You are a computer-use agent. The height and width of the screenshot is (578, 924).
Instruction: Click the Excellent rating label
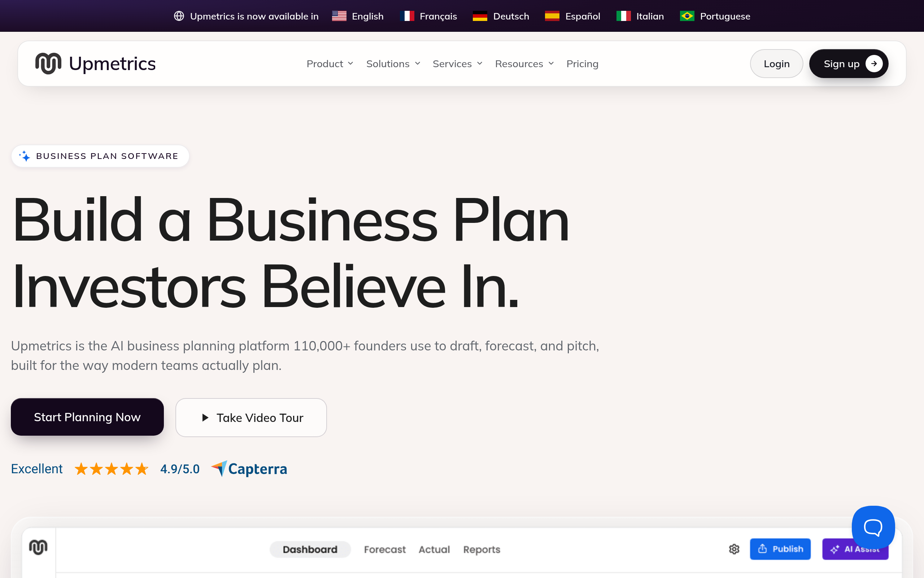[37, 469]
